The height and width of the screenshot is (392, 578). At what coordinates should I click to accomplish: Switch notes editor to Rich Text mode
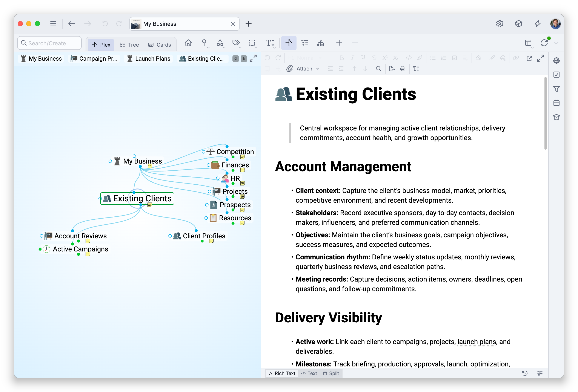282,373
